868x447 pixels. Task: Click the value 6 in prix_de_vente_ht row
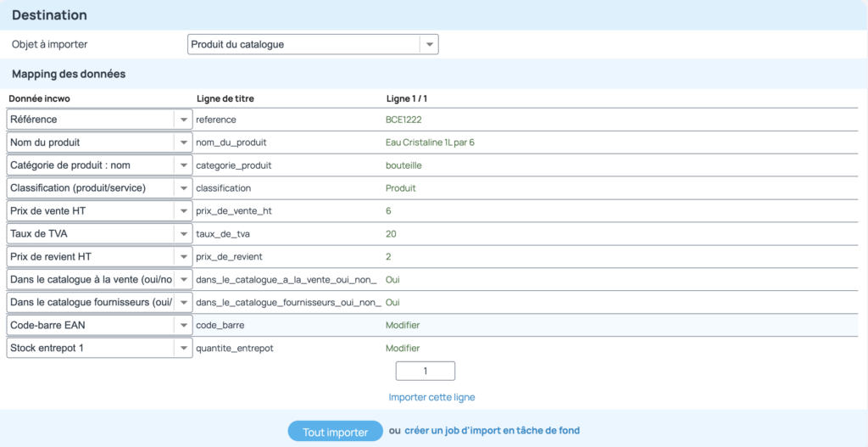click(388, 211)
